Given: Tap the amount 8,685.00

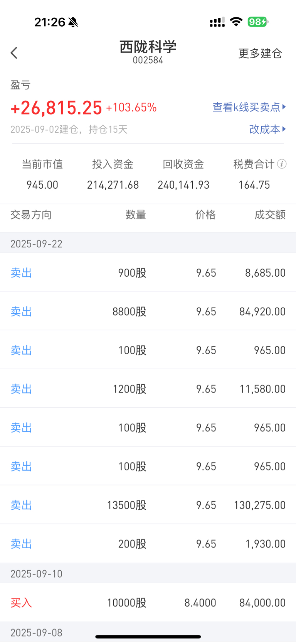Looking at the screenshot, I should [266, 273].
